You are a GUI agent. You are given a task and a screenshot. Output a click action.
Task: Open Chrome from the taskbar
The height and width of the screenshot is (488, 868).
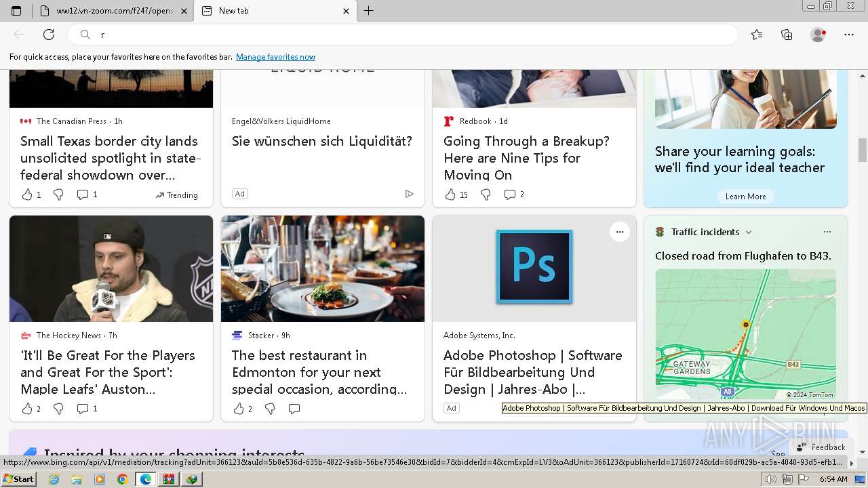tap(122, 479)
